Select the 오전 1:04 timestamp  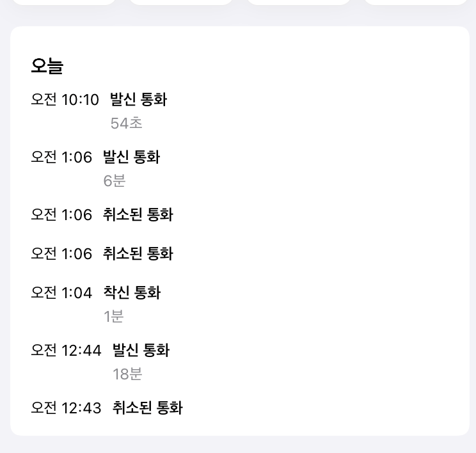(61, 293)
